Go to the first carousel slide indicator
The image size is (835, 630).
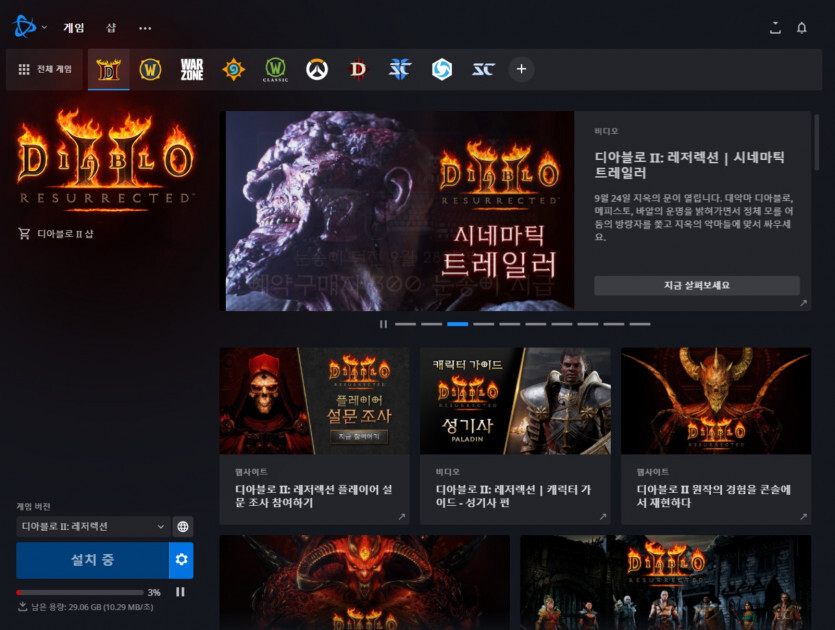click(405, 324)
